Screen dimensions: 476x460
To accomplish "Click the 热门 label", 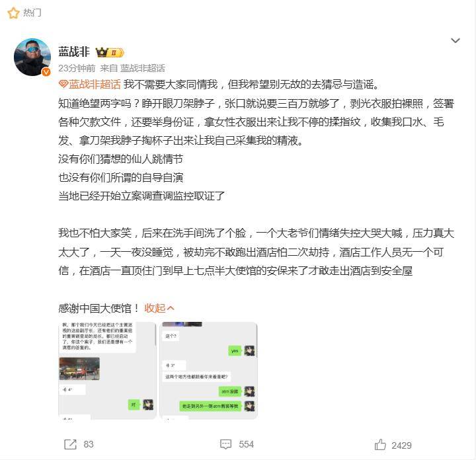I will [32, 13].
